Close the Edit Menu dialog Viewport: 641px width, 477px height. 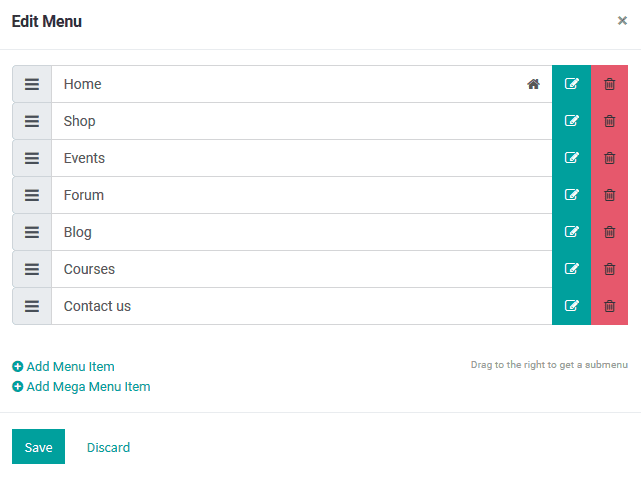click(x=622, y=20)
